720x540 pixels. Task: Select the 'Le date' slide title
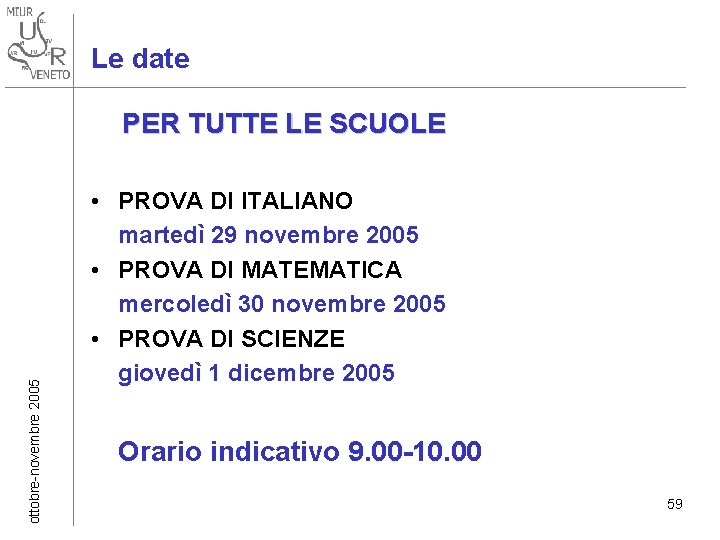click(x=141, y=59)
